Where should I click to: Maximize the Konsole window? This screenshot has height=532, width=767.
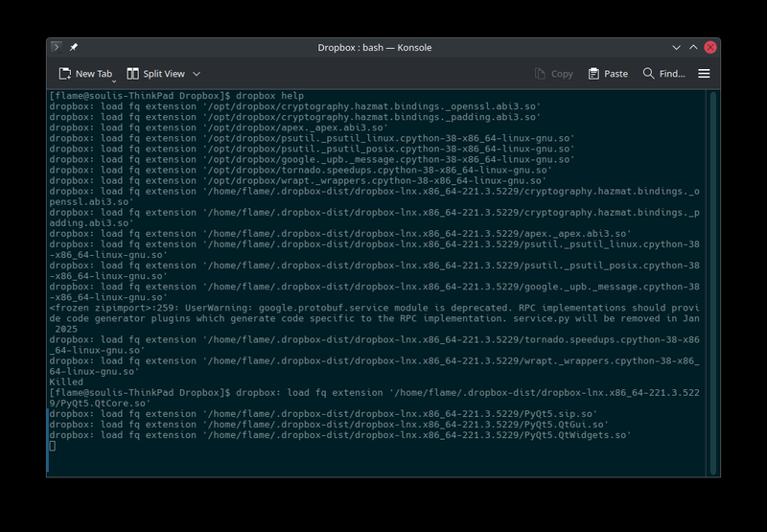tap(691, 47)
